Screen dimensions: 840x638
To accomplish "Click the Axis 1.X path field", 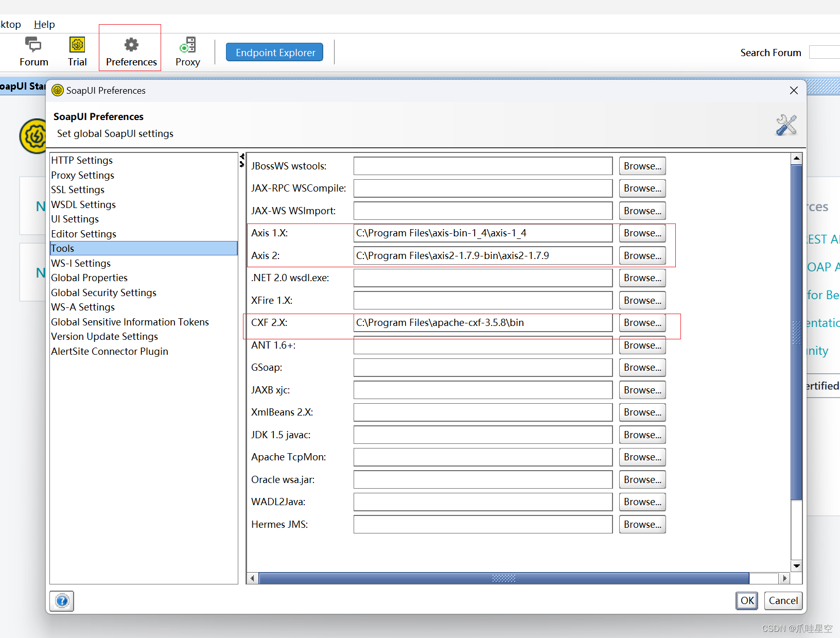I will pyautogui.click(x=483, y=233).
